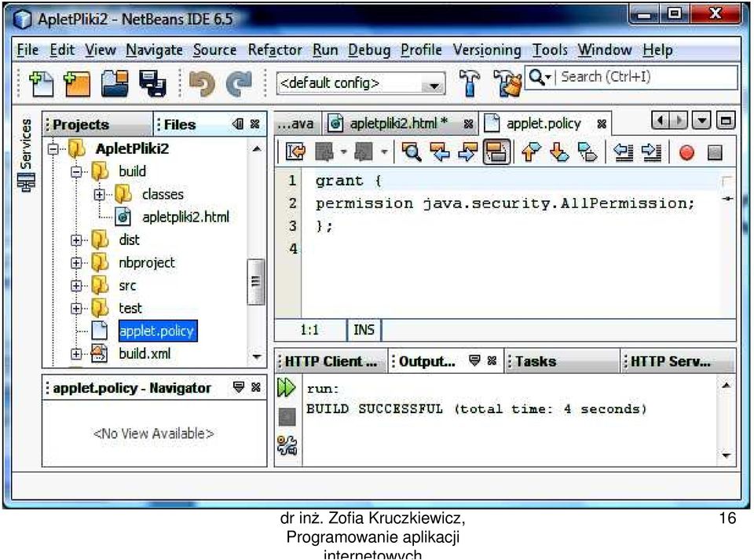Collapse the build folder node
The height and width of the screenshot is (560, 754).
(76, 171)
